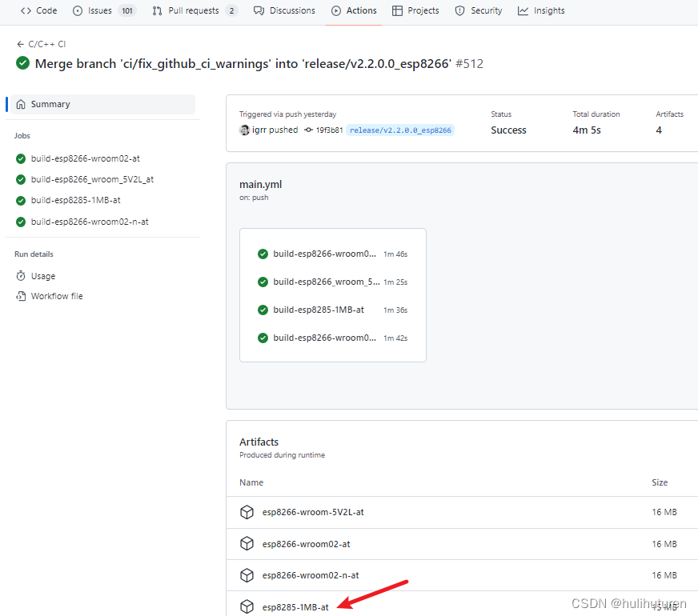Open the Security tab
Screen dimensions: 698x616
click(479, 10)
